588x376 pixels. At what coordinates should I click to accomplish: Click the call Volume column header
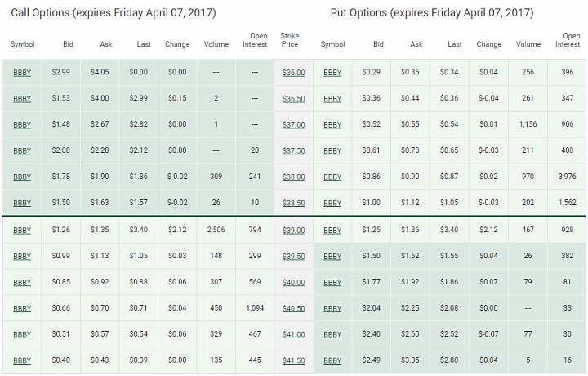(216, 44)
